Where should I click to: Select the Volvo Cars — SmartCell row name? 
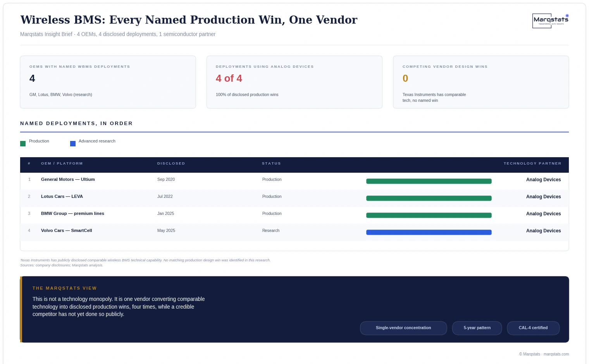(x=67, y=230)
